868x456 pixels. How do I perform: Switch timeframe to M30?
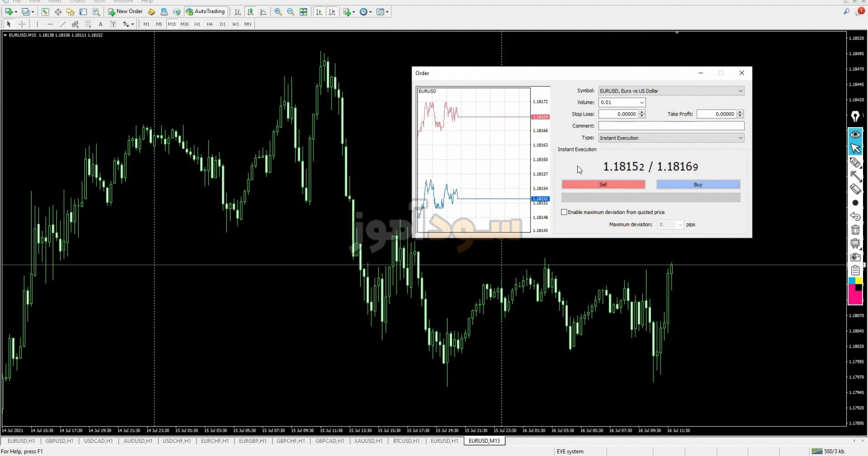pyautogui.click(x=184, y=24)
